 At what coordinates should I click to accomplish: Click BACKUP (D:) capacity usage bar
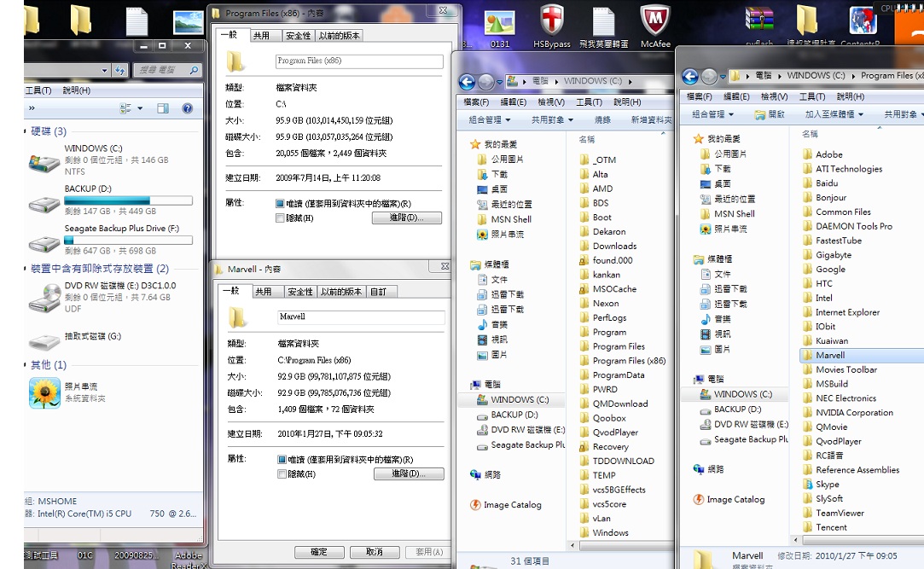pos(128,200)
